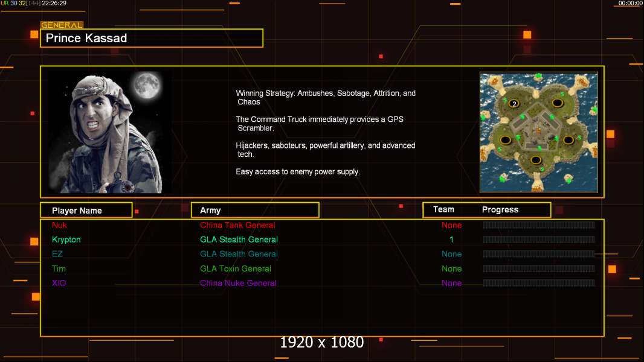Click Nuk's team value None

451,225
